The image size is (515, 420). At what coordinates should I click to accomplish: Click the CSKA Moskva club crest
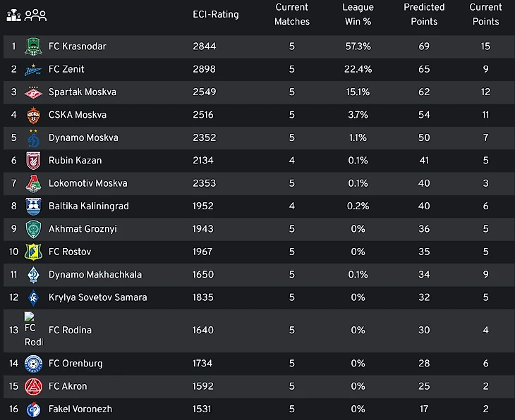click(x=33, y=115)
